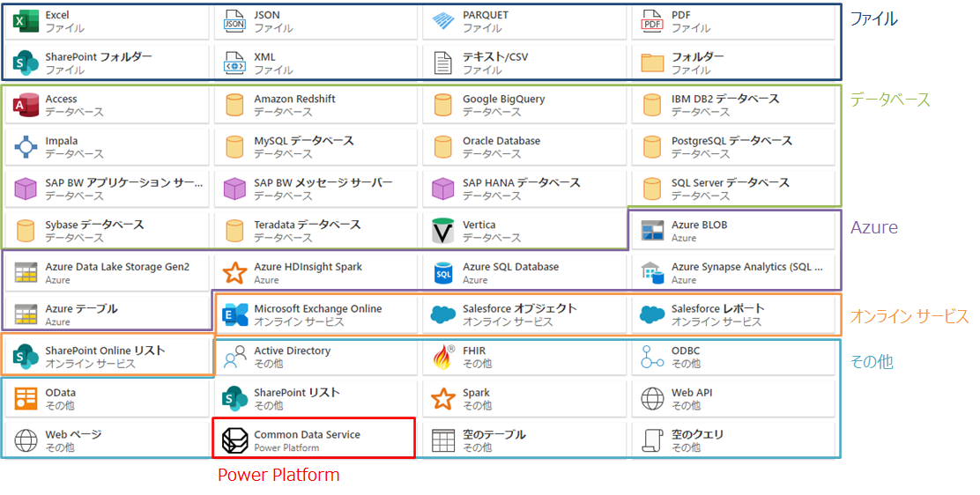Select the Common Data Service icon
The width and height of the screenshot is (980, 495).
coord(234,440)
